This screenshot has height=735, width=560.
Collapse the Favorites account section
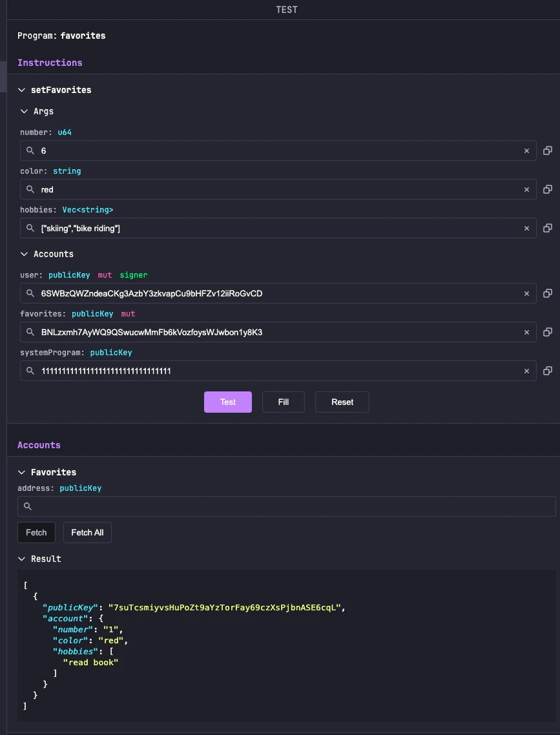(x=22, y=472)
